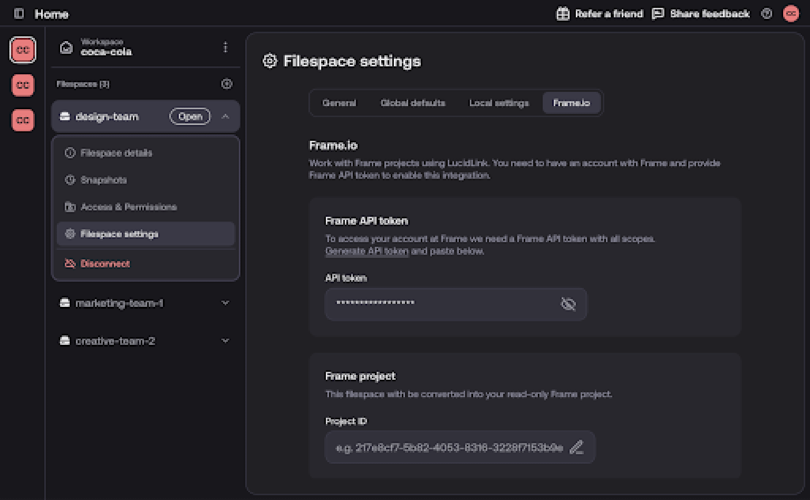The image size is (810, 500).
Task: Click the Refer a friend label
Action: point(609,13)
